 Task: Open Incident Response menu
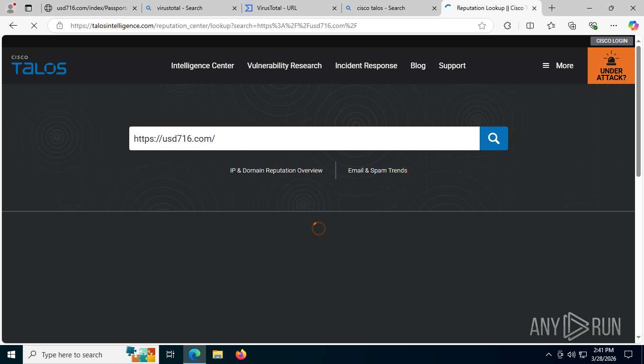(366, 65)
